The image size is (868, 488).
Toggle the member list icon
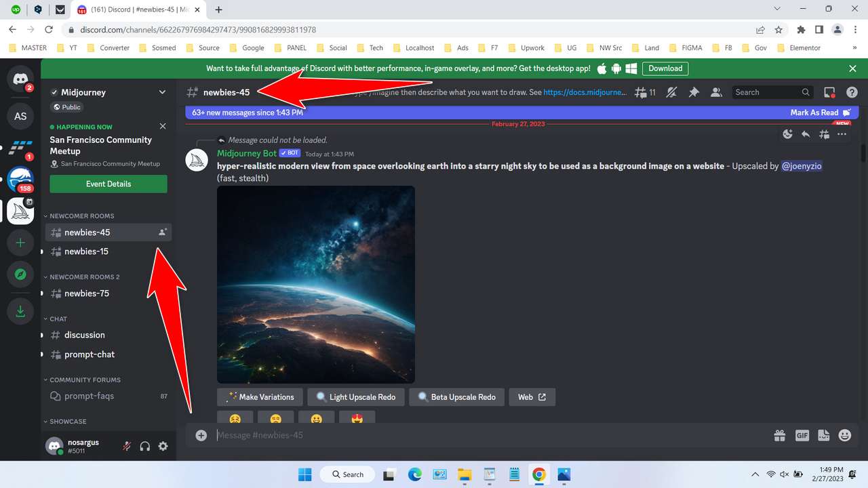(715, 92)
